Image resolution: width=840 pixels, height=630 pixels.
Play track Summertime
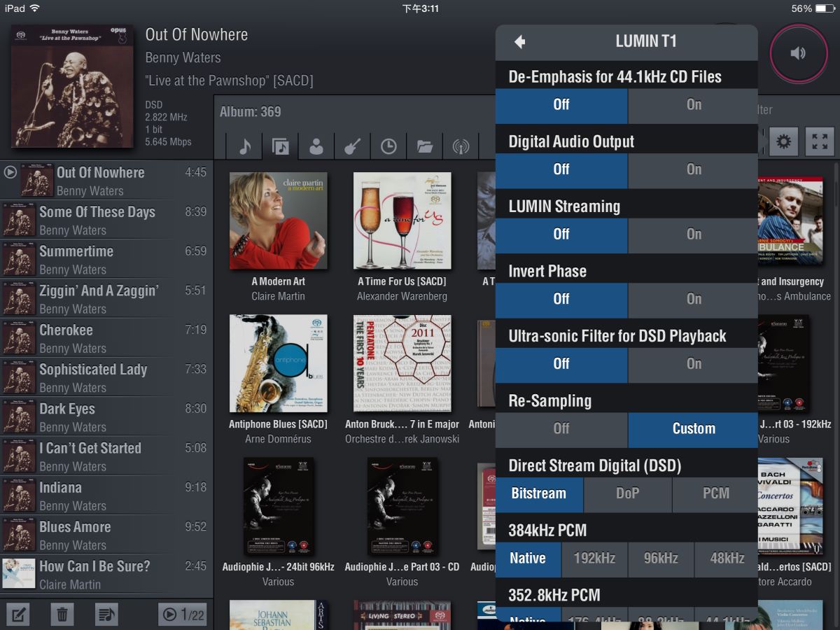(106, 259)
